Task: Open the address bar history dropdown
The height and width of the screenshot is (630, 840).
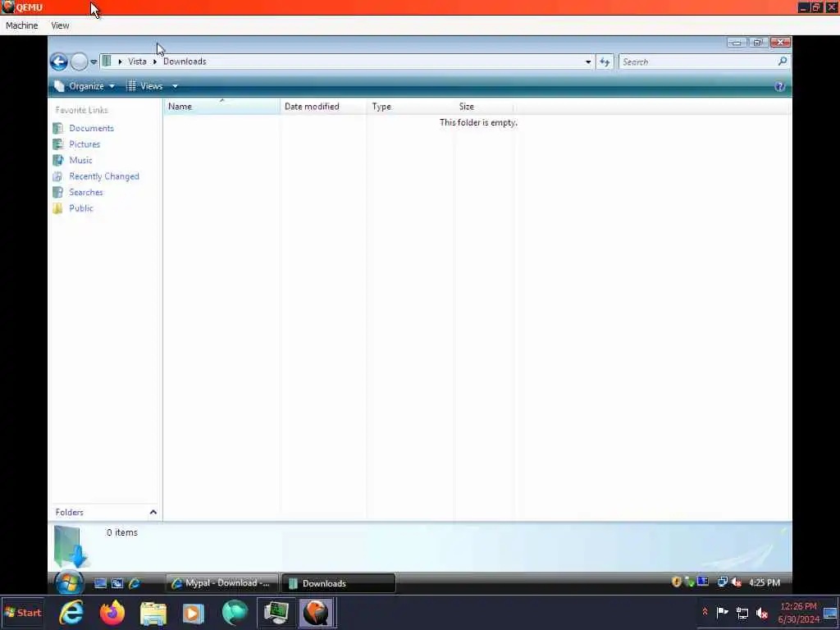Action: click(x=588, y=62)
